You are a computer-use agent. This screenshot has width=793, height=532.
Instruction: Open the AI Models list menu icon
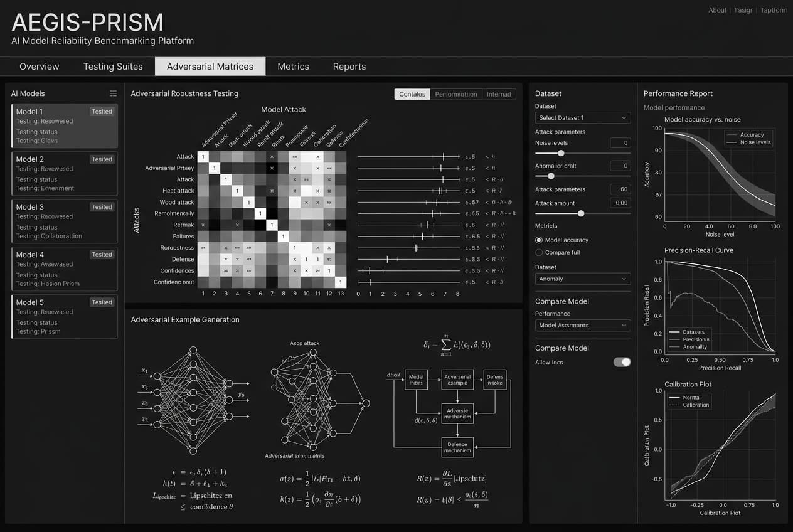[113, 93]
